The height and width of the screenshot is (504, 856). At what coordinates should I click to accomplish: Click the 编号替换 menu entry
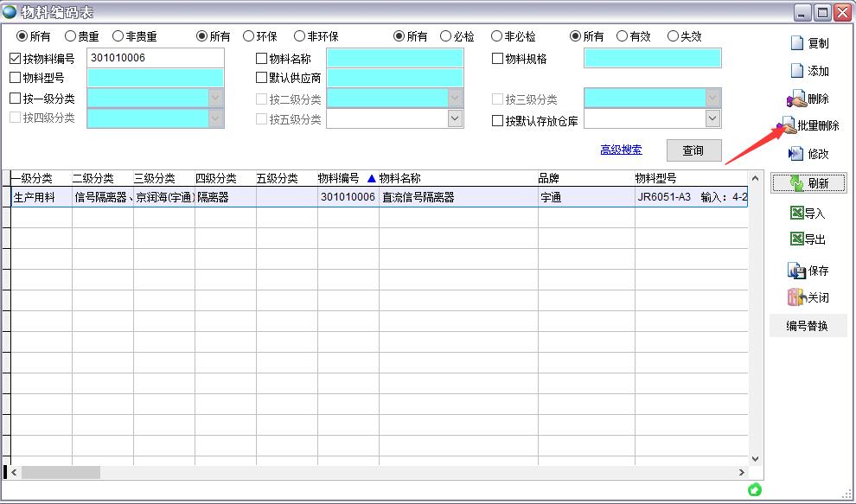pos(808,326)
